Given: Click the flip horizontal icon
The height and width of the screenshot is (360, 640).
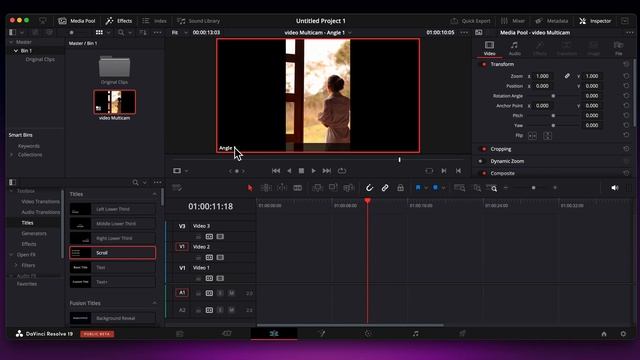Looking at the screenshot, I should point(532,136).
